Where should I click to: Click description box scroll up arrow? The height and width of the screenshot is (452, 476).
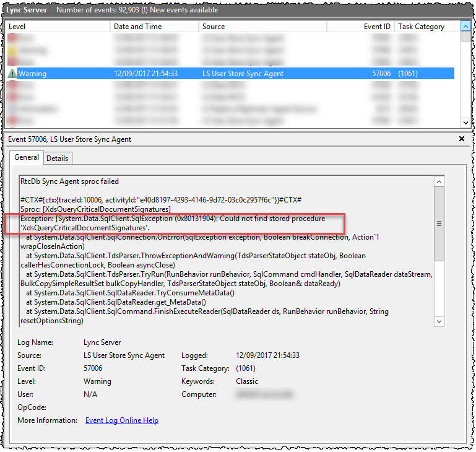click(x=439, y=181)
